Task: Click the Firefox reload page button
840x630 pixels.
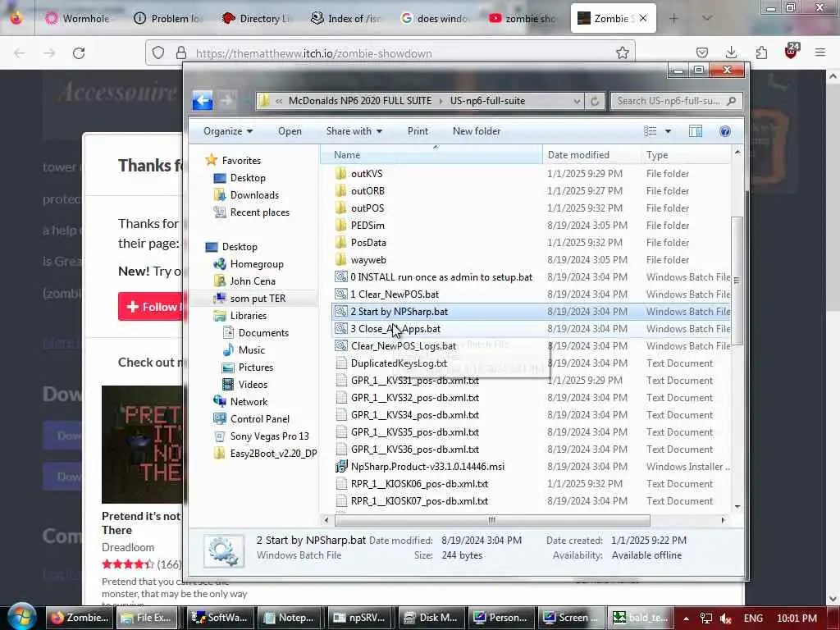Action: [x=79, y=53]
